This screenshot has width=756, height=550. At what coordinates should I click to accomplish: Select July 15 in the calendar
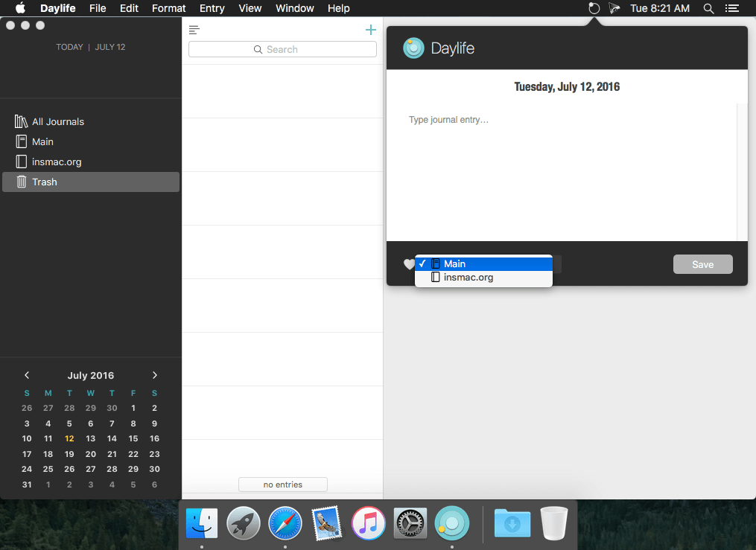pos(133,439)
